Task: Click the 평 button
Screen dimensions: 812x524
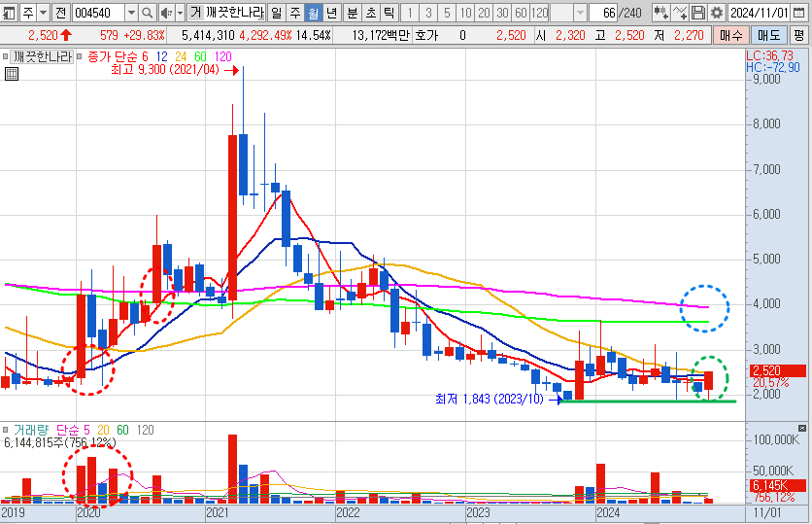Action: pos(799,35)
